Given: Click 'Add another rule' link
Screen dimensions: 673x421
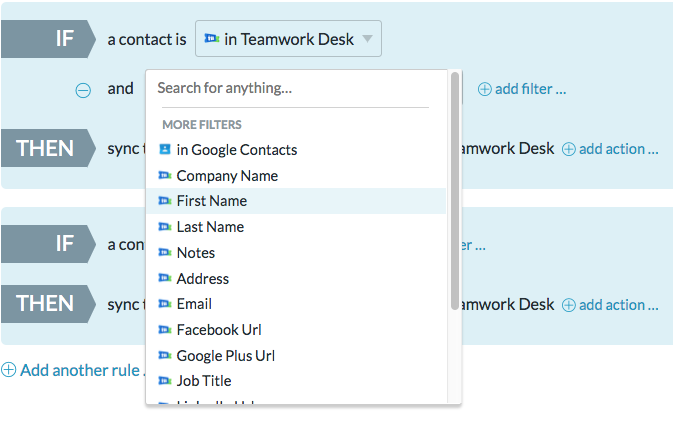Looking at the screenshot, I should point(73,370).
